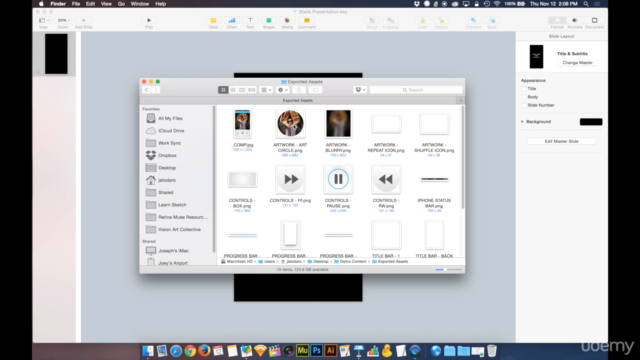
Task: Add a new Finder tab with plus button
Action: click(x=460, y=100)
